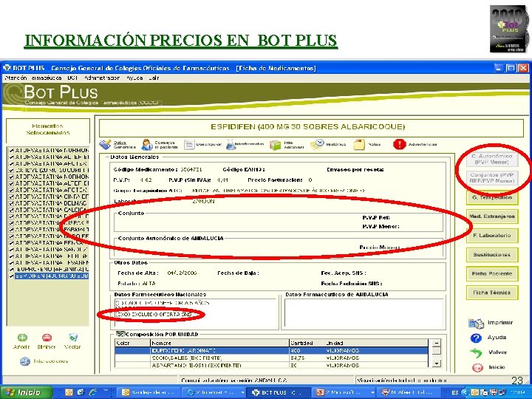Click the red Eliminar minus icon
The height and width of the screenshot is (399, 532).
coord(47,338)
